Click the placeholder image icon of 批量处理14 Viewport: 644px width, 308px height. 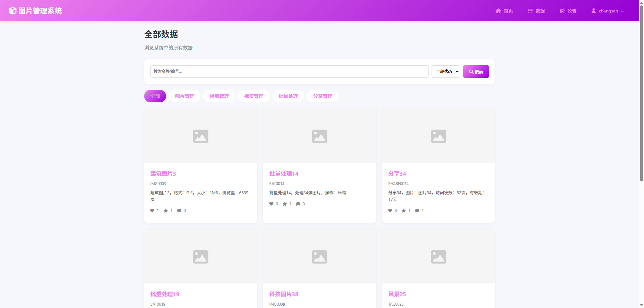pyautogui.click(x=320, y=136)
